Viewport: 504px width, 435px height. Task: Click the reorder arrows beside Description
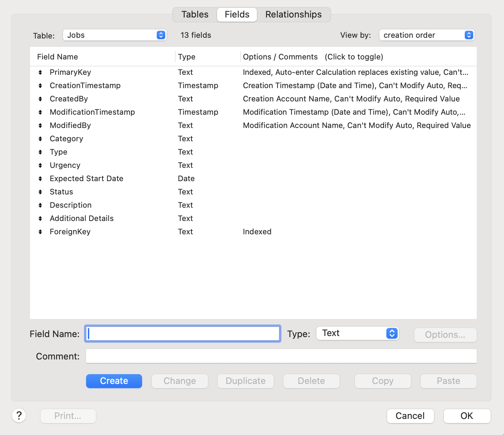coord(40,205)
